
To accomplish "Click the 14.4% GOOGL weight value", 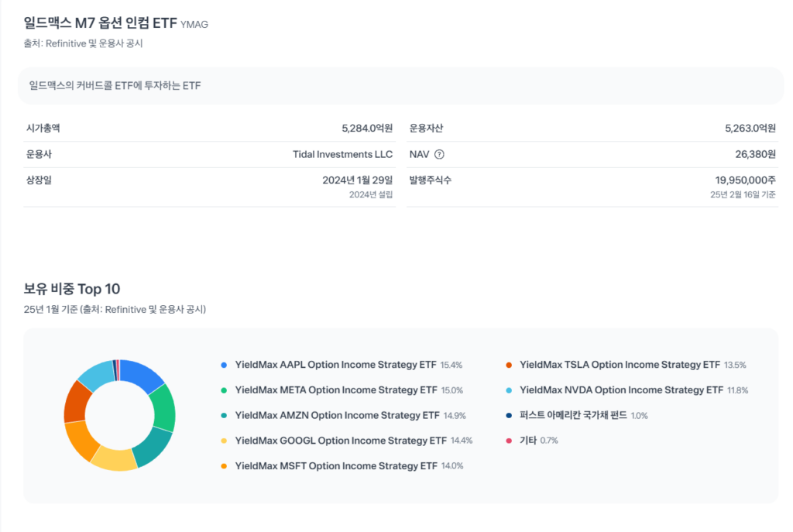I will click(x=462, y=441).
